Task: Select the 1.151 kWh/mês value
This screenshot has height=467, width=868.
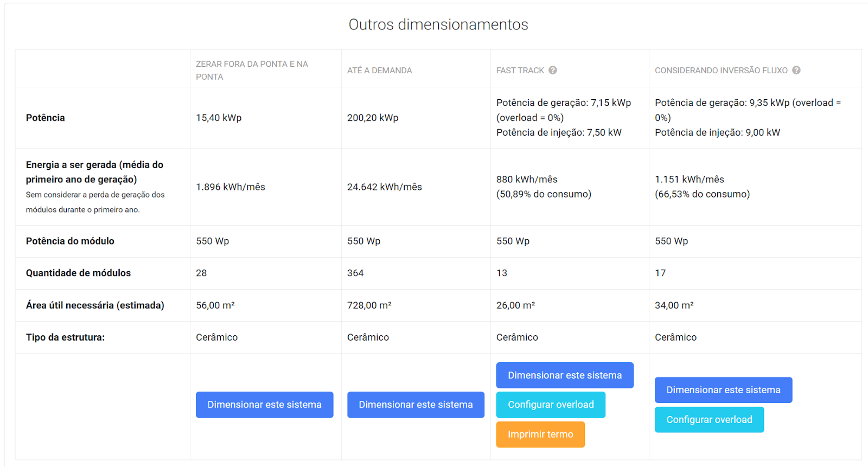Action: click(x=690, y=180)
